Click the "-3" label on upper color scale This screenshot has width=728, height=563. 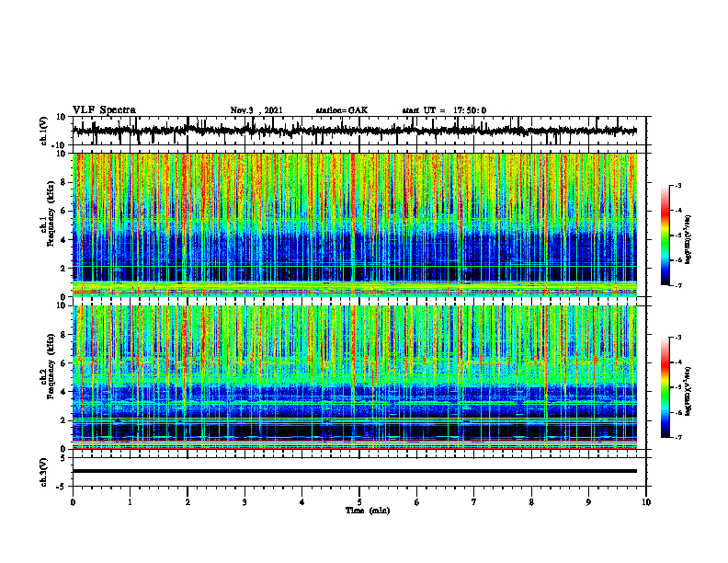tap(677, 185)
